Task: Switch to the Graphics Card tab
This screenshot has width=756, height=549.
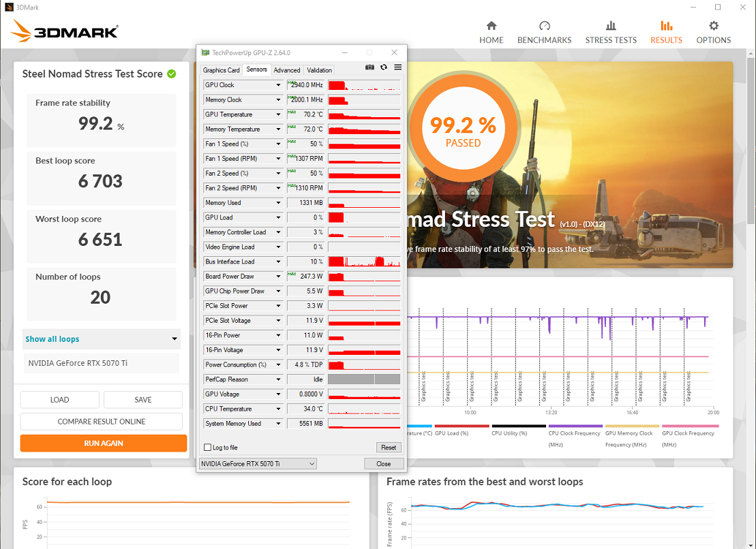Action: pos(222,70)
